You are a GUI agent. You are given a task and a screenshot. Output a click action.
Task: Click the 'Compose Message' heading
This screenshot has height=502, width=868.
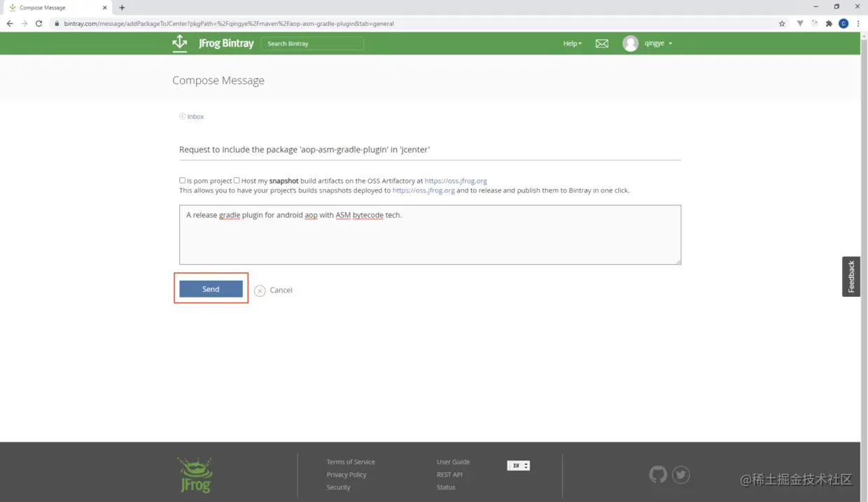tap(218, 81)
